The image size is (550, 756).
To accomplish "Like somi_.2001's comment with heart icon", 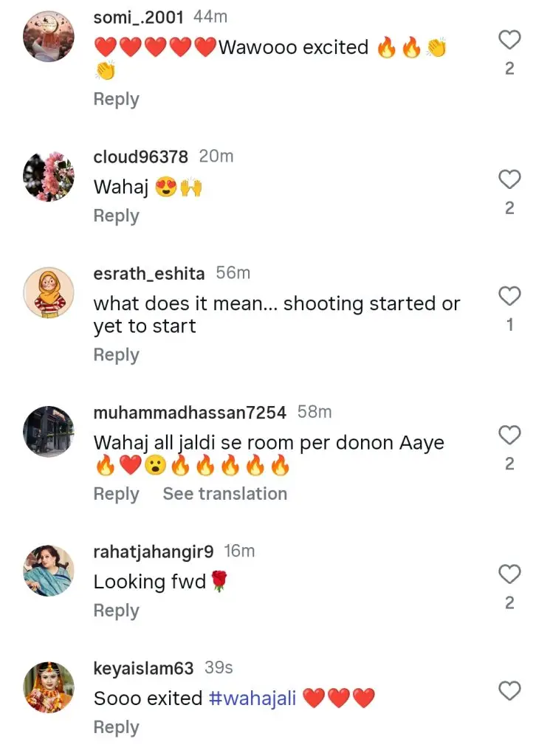I will coord(509,40).
